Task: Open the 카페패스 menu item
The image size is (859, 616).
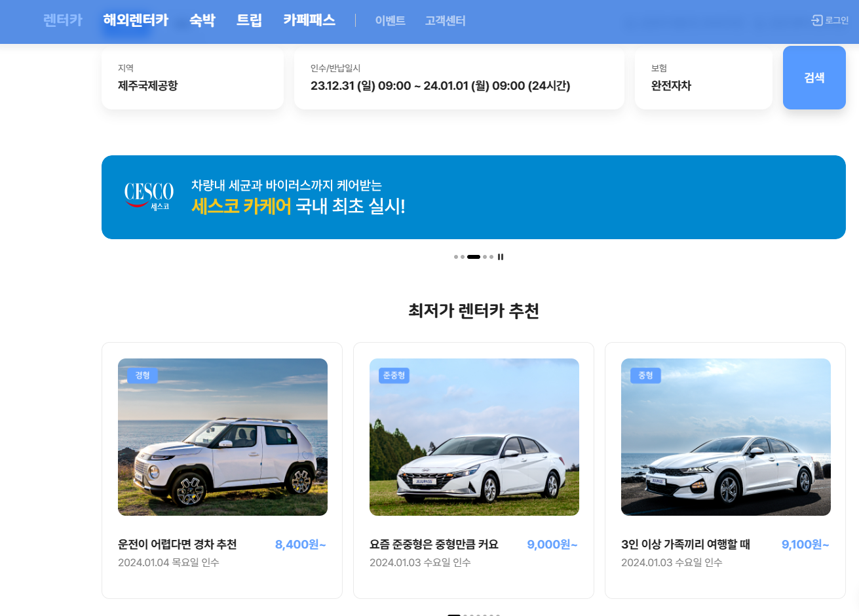Action: pos(309,20)
